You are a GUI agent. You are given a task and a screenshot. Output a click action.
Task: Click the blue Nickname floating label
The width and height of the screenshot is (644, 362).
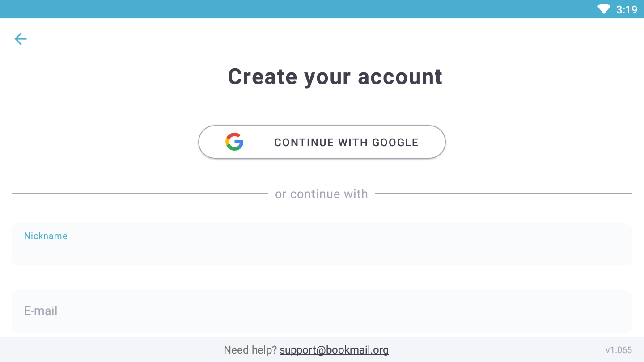coord(46,236)
